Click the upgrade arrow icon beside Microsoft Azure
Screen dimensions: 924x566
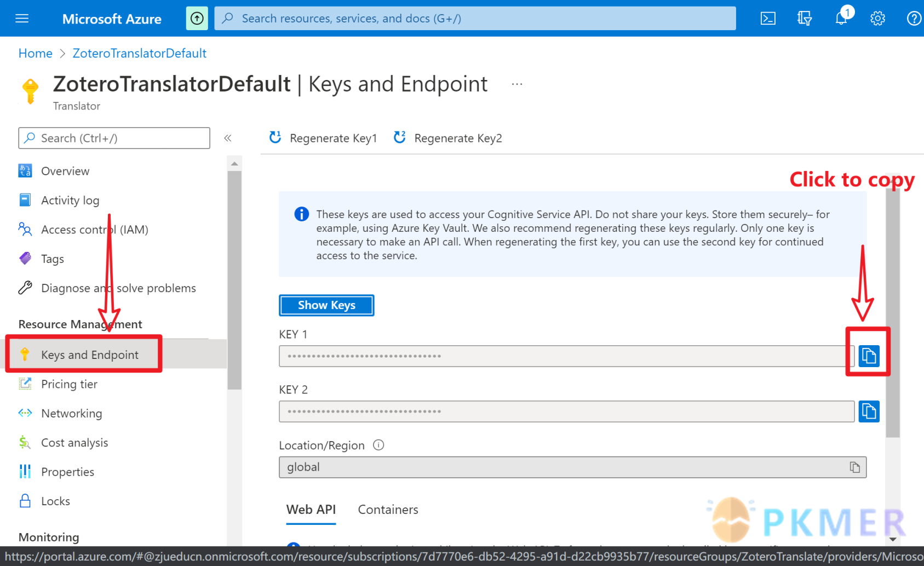(x=197, y=19)
